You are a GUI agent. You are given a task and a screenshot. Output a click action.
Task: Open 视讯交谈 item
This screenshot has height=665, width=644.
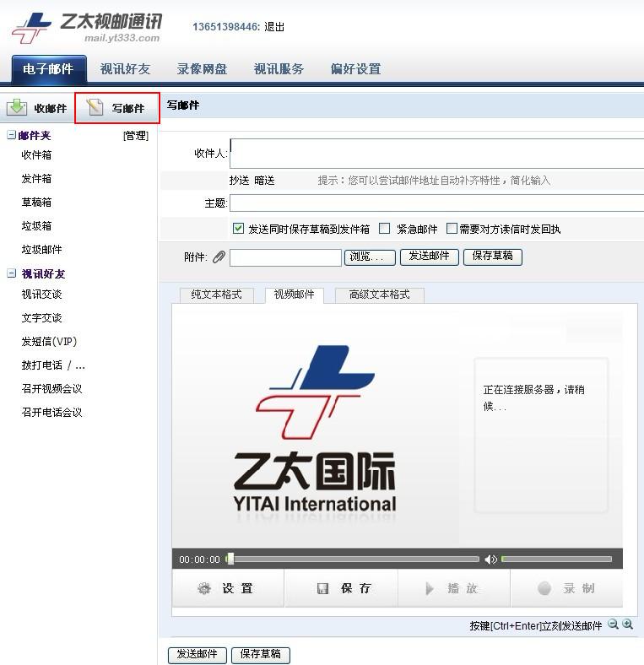[x=41, y=294]
